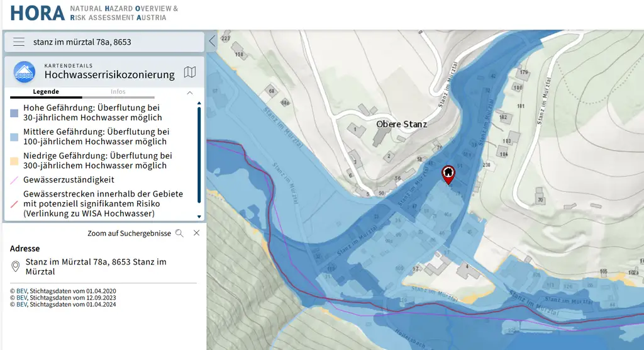Viewport: 644px width, 350px height.
Task: Click the legend scrollbar down arrow
Action: tap(199, 217)
